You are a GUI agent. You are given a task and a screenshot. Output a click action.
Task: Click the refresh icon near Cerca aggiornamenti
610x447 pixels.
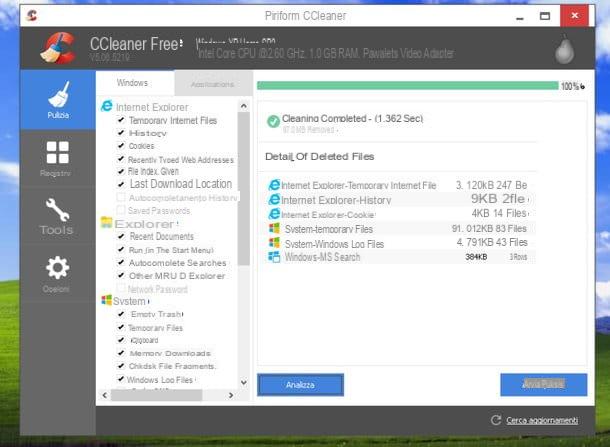click(496, 420)
